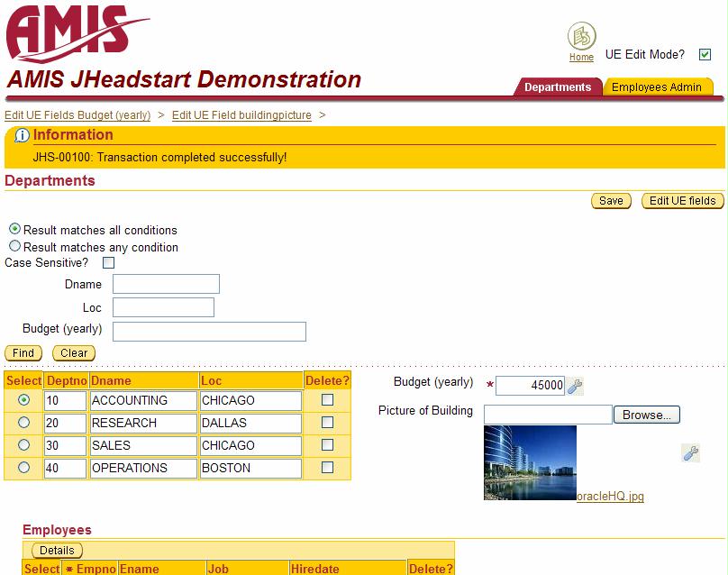Click the wrench icon beside the building picture
This screenshot has width=728, height=575.
tap(690, 453)
